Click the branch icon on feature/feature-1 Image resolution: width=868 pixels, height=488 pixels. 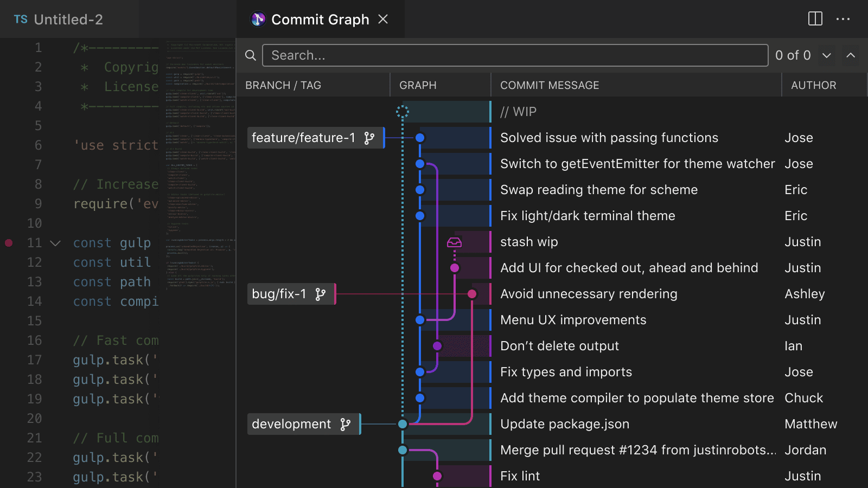tap(369, 138)
